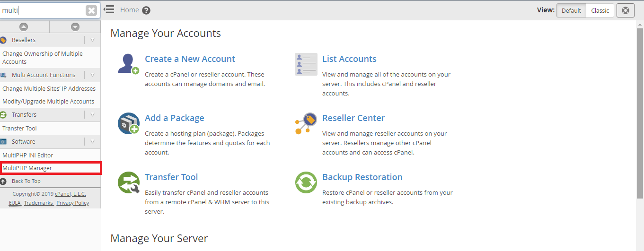
Task: Open Change Ownership of Multiple Accounts
Action: [x=43, y=58]
